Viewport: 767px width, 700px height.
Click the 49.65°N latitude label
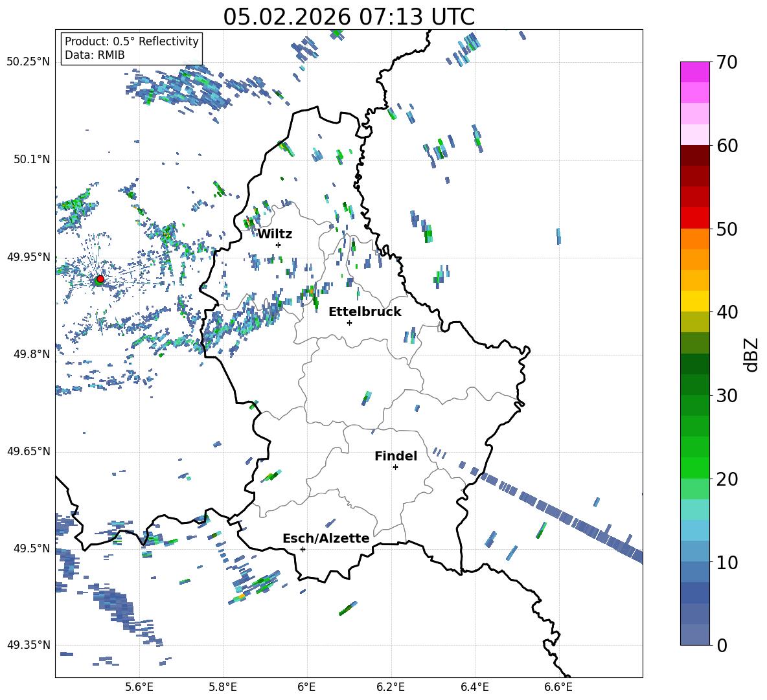click(29, 451)
